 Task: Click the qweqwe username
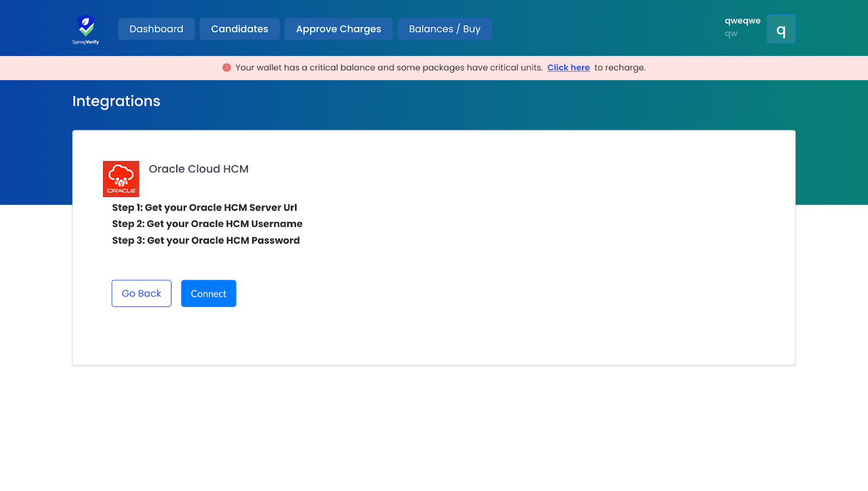pyautogui.click(x=742, y=21)
